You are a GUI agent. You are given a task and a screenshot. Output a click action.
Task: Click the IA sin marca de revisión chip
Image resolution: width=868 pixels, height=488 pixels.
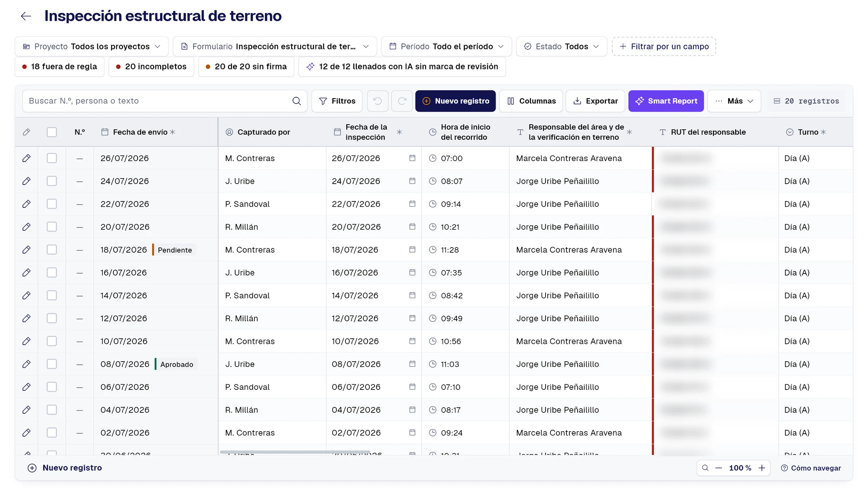click(x=402, y=66)
